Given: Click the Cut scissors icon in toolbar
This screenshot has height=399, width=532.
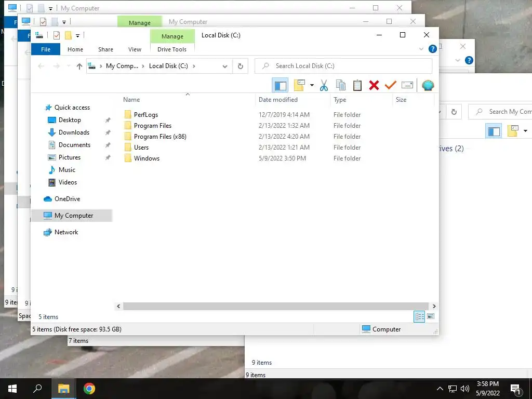Looking at the screenshot, I should [324, 85].
